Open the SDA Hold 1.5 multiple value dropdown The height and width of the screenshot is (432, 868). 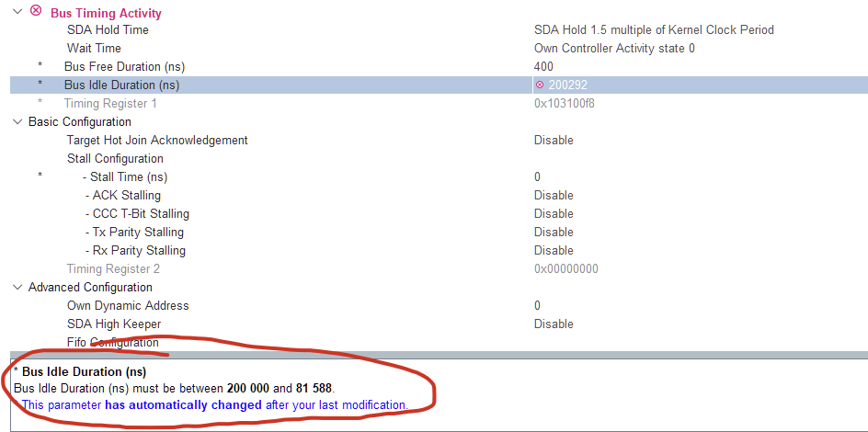tap(654, 29)
